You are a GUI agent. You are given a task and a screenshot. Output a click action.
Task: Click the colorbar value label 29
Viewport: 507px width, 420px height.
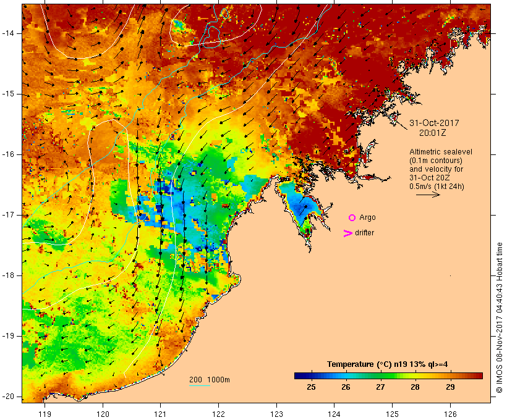[450, 387]
